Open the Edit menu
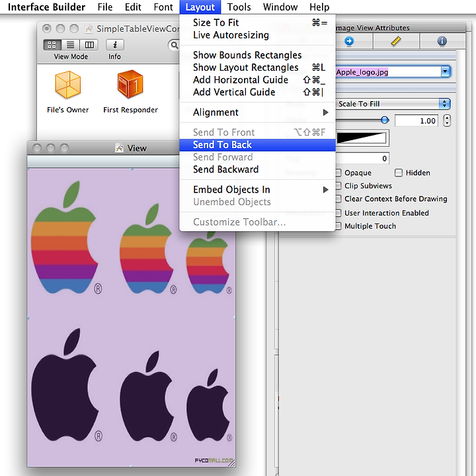The image size is (476, 476). tap(133, 7)
